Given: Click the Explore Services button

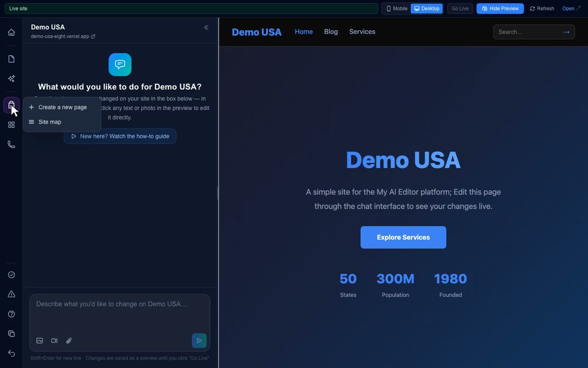Looking at the screenshot, I should pyautogui.click(x=403, y=237).
